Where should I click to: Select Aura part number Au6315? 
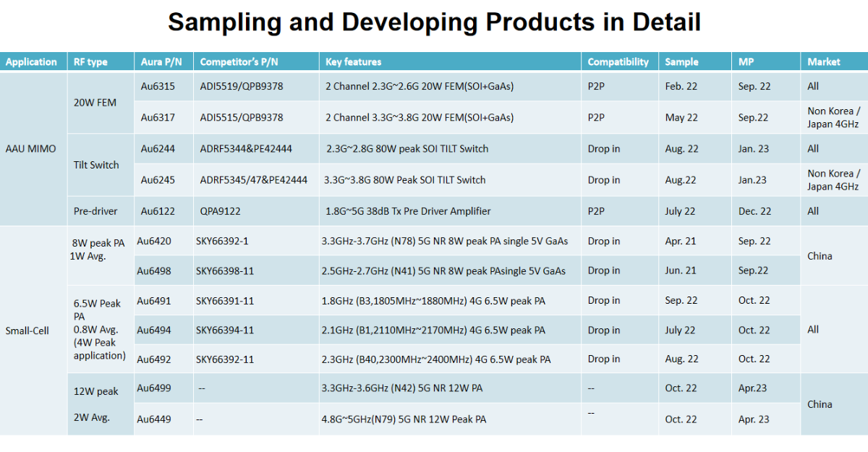coord(157,86)
